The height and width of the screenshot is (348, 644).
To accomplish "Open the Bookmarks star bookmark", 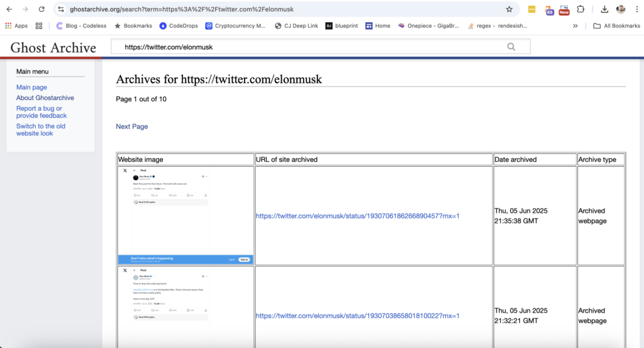I will [133, 25].
